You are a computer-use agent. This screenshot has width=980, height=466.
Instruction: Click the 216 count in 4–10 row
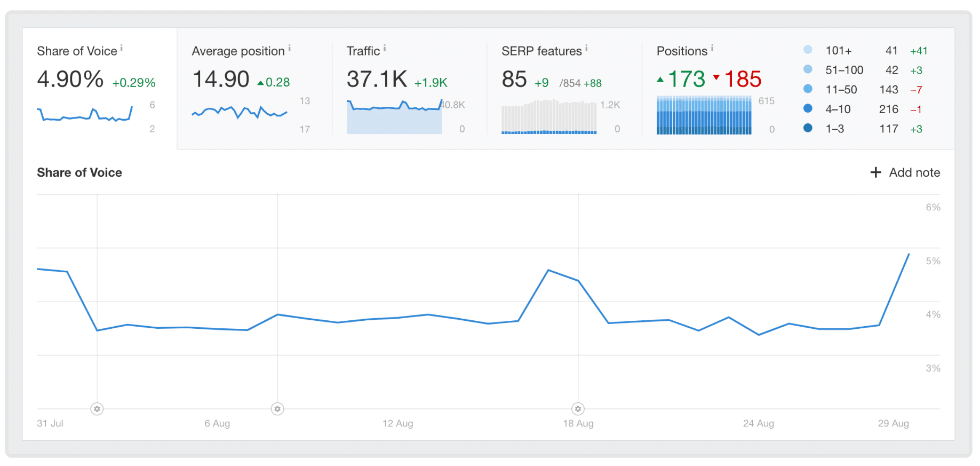click(x=889, y=109)
